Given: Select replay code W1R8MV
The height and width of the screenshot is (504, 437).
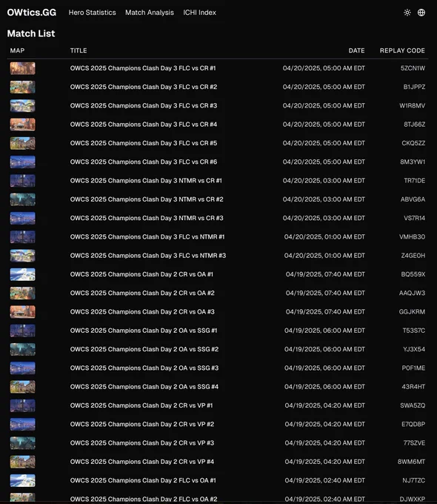Looking at the screenshot, I should [413, 106].
